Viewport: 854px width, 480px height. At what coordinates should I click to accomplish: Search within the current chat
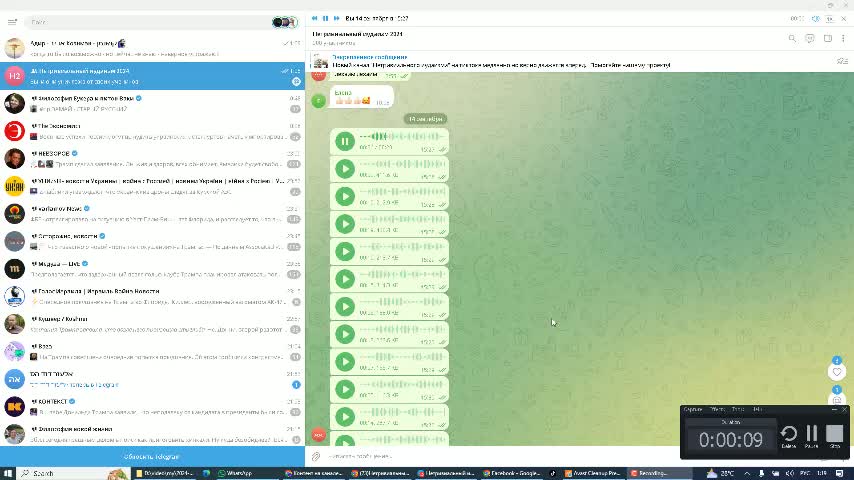tap(792, 39)
